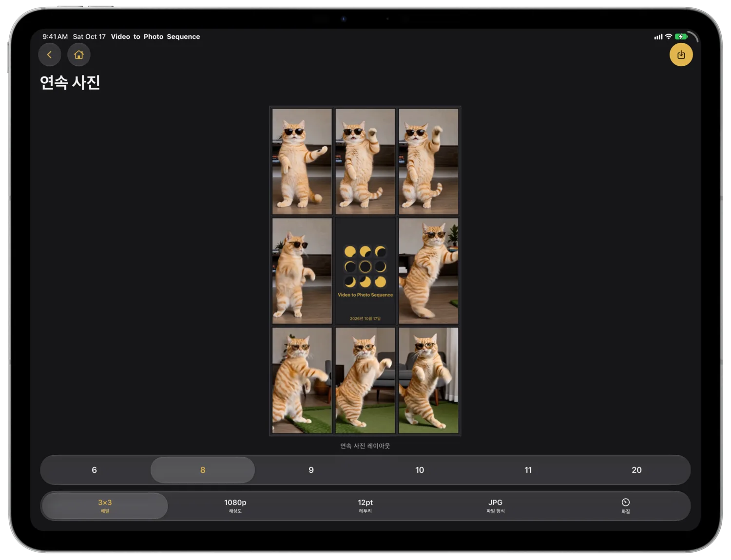
Task: Tap the bottom-right cat photo
Action: pyautogui.click(x=428, y=380)
